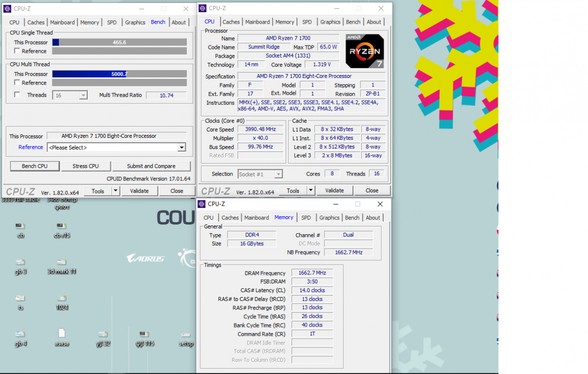
Task: Click the Core Voltage 1.319 V field
Action: [x=321, y=65]
